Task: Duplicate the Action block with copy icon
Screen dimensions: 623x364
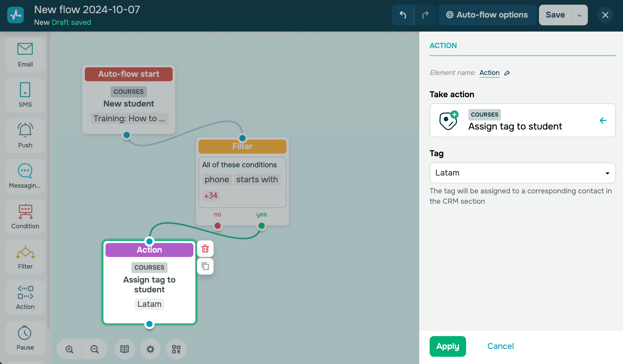Action: pos(205,266)
